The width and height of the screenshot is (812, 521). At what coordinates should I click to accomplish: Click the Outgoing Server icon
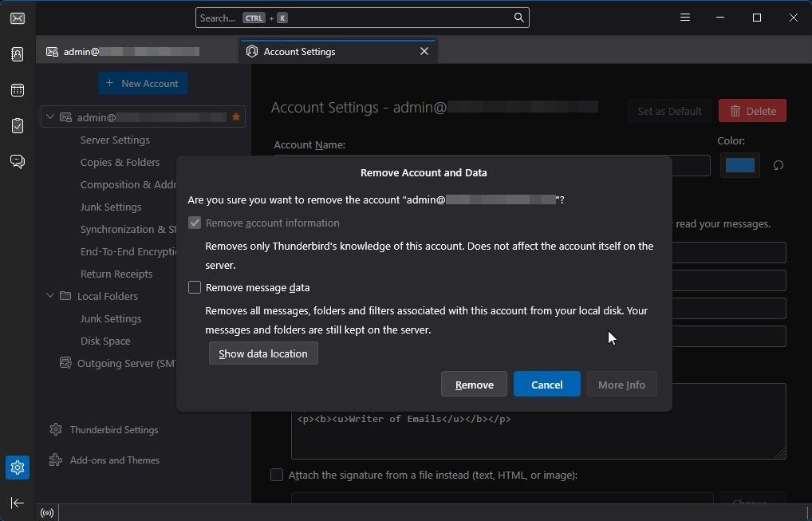[x=65, y=362]
